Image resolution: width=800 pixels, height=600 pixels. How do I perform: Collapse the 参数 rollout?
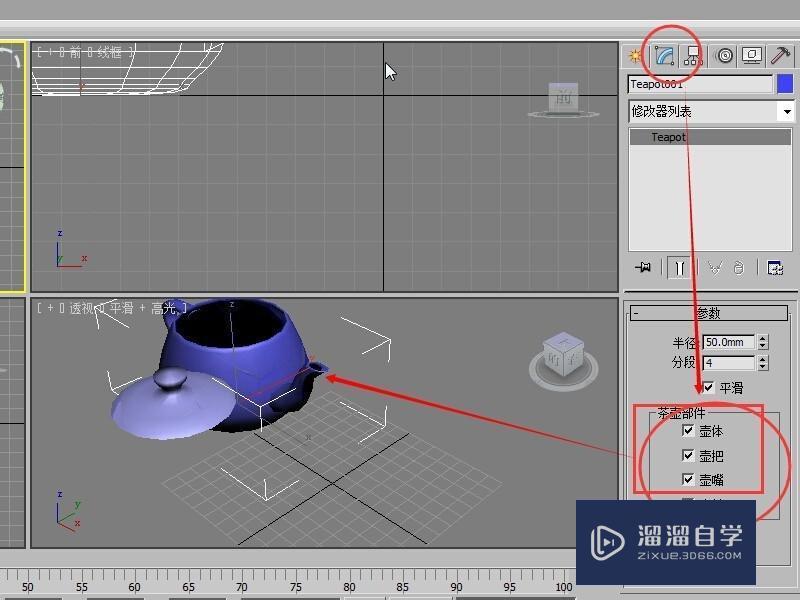635,313
